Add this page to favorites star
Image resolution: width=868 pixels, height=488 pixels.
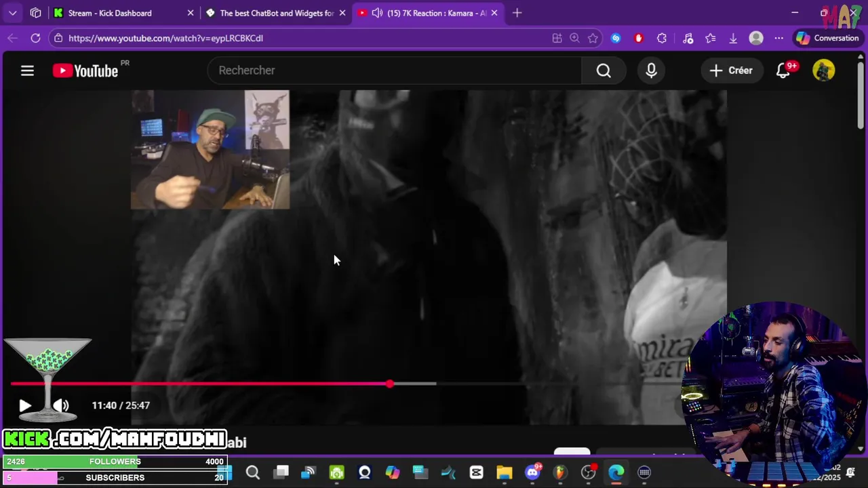tap(593, 38)
